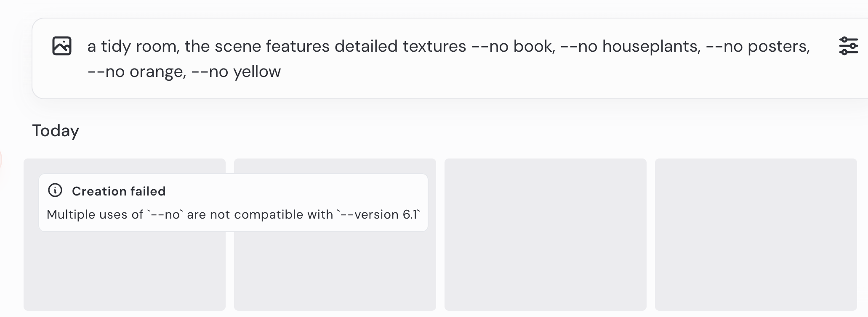Open the third gray image placeholder

pos(545,234)
